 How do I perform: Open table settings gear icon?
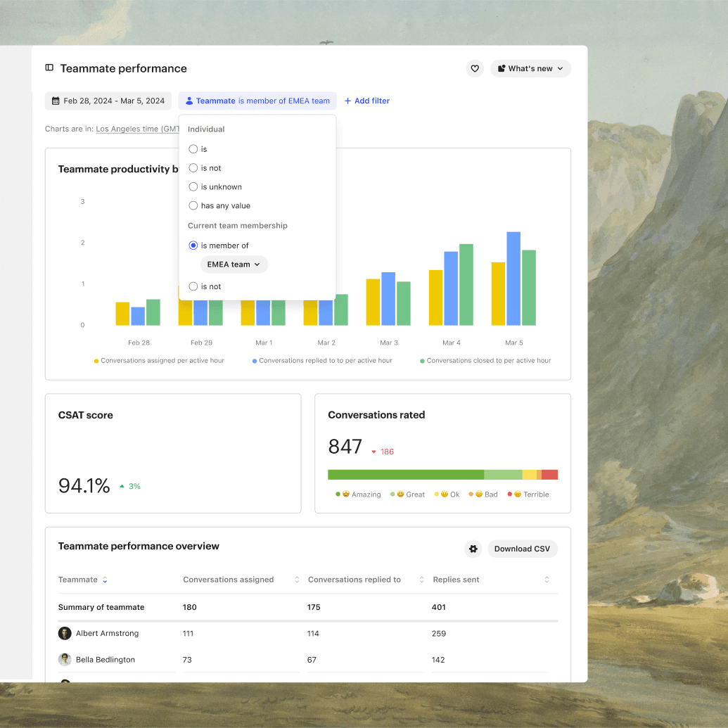pos(473,549)
